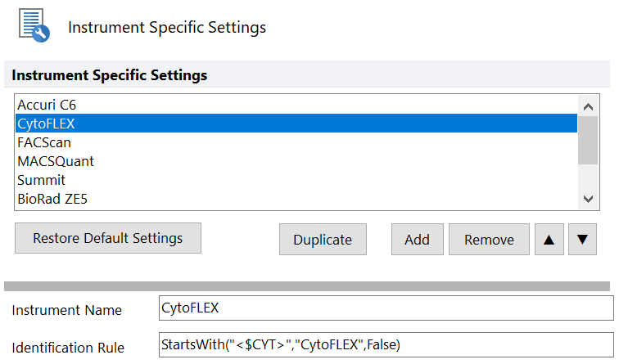Focus the Identification Rule input box

pos(385,344)
